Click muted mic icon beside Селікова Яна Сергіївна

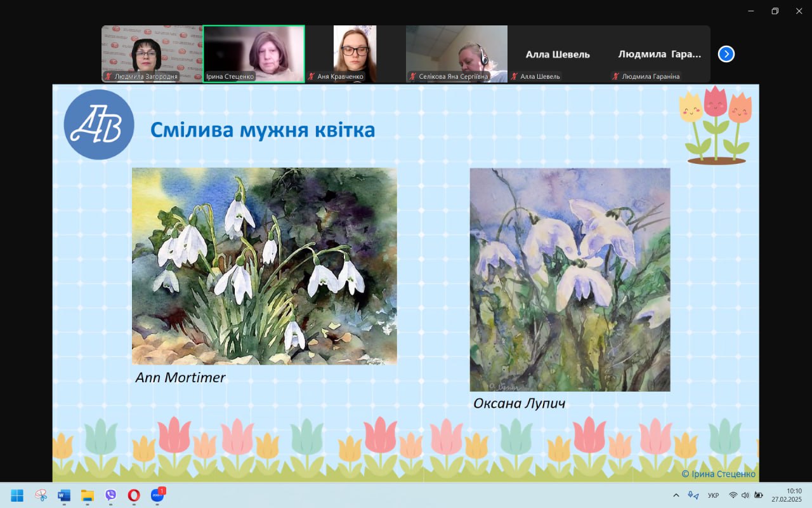coord(413,76)
